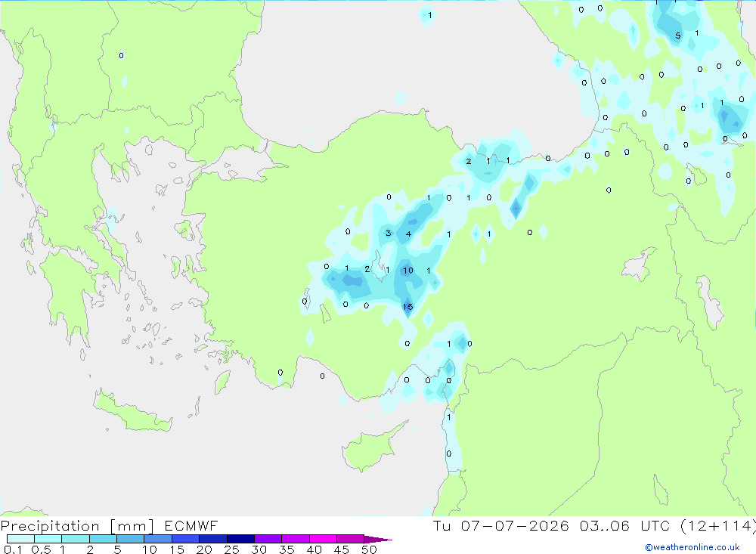Image resolution: width=756 pixels, height=554 pixels.
Task: Click the 35–40 mm violet swatch
Action: point(295,539)
